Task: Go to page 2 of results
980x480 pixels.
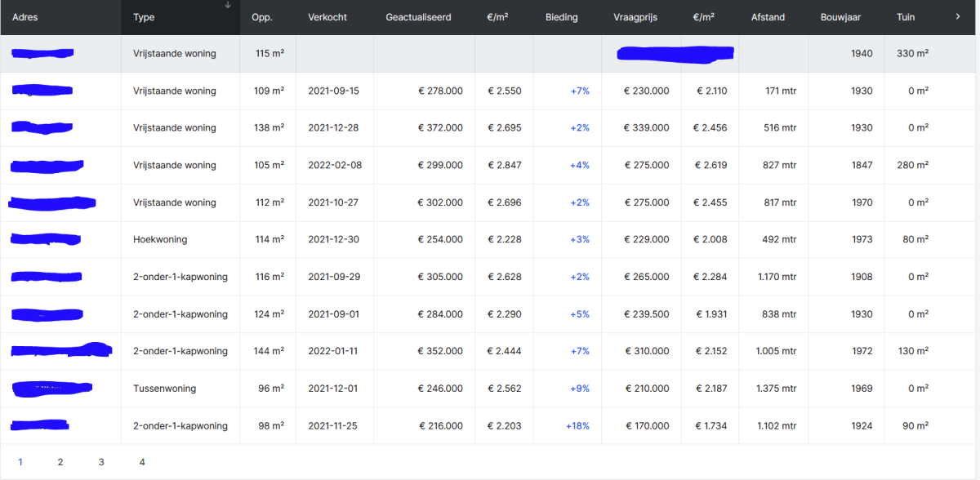Action: pos(60,462)
